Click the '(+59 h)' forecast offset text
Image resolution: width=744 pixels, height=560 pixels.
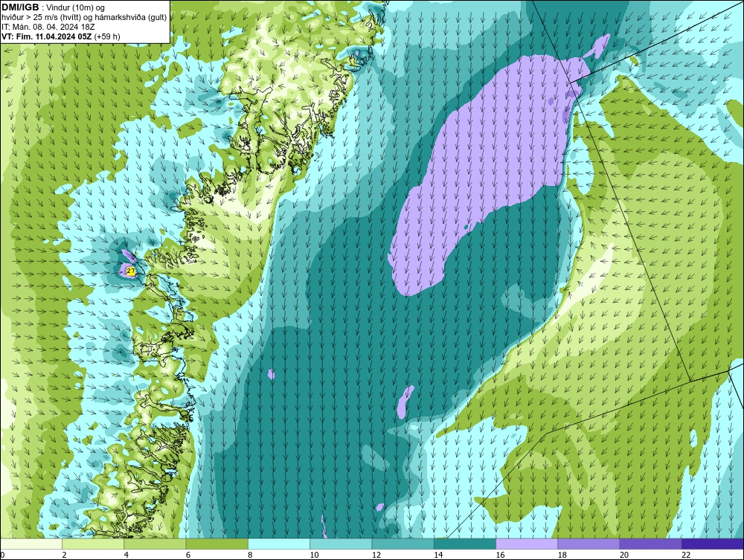coord(107,36)
